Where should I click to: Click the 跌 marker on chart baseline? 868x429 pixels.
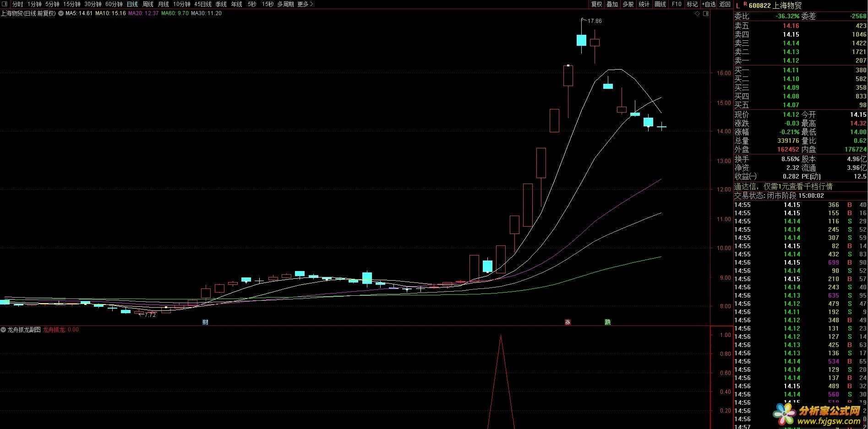pyautogui.click(x=607, y=322)
